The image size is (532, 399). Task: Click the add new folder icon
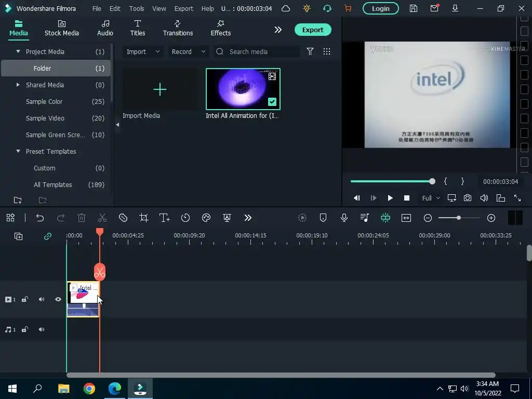click(18, 200)
